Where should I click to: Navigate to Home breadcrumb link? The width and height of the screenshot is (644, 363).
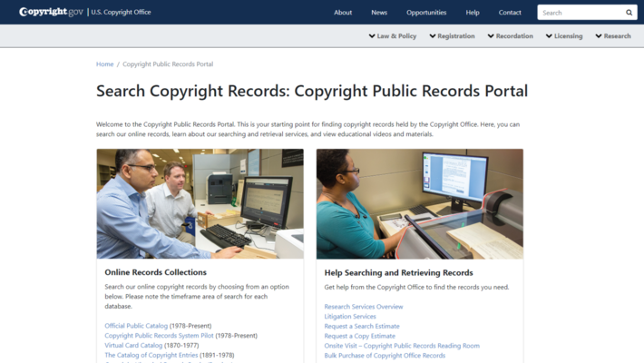(x=105, y=64)
